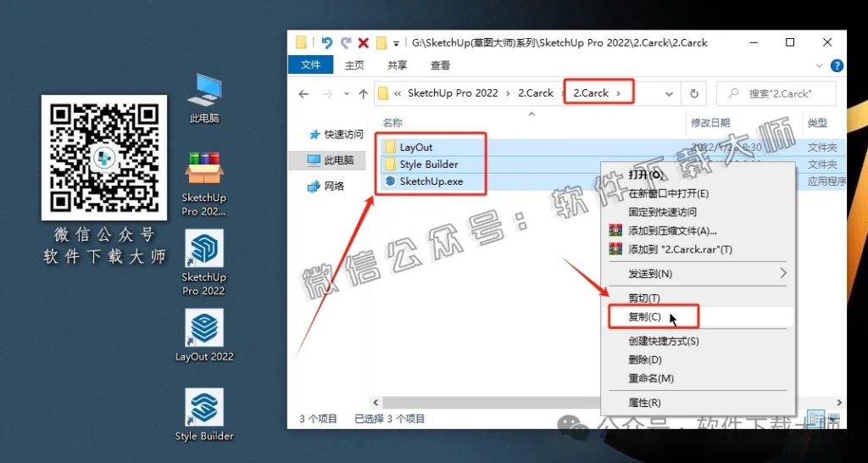Choose 剪切(T) in context menu
The width and height of the screenshot is (868, 463).
click(x=644, y=298)
